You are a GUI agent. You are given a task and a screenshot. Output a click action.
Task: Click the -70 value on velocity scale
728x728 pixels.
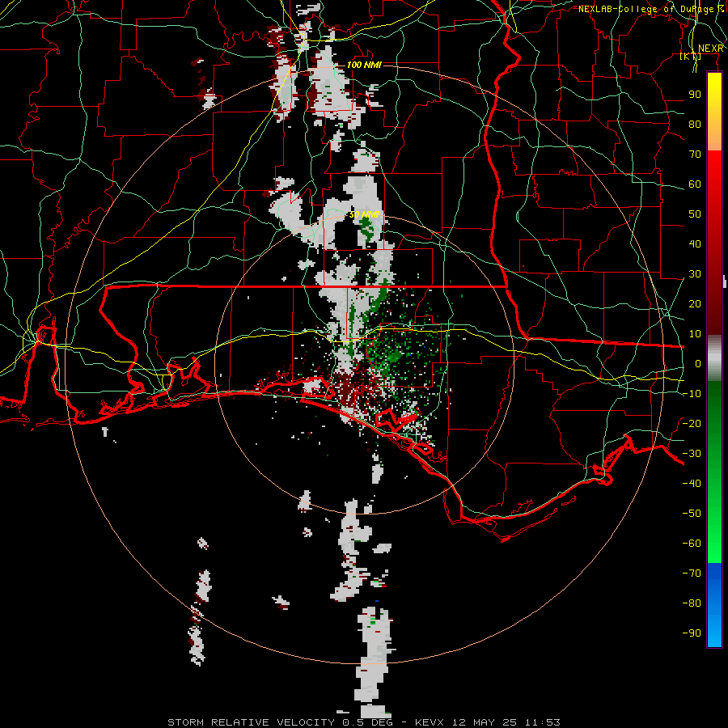(x=692, y=574)
